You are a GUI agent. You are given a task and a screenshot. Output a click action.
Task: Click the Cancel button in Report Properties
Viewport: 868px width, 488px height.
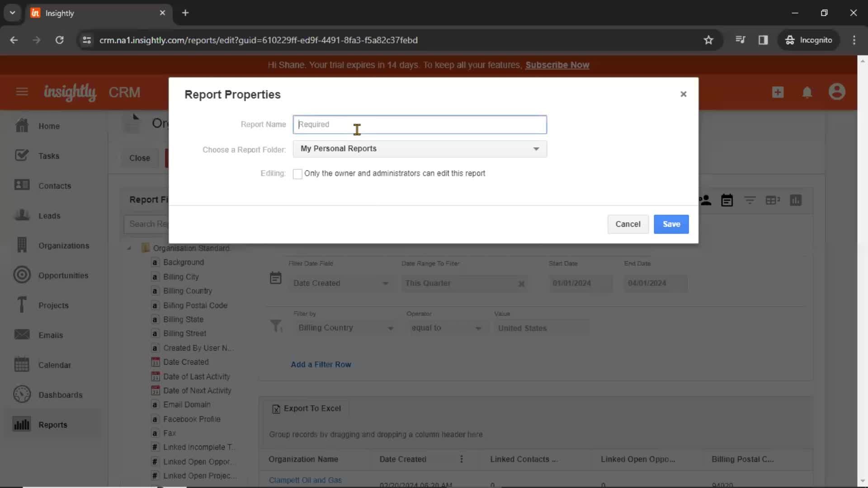(628, 224)
